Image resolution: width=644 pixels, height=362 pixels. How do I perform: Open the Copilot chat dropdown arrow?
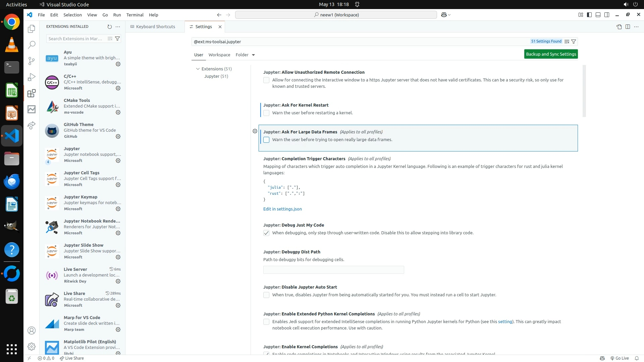[449, 15]
